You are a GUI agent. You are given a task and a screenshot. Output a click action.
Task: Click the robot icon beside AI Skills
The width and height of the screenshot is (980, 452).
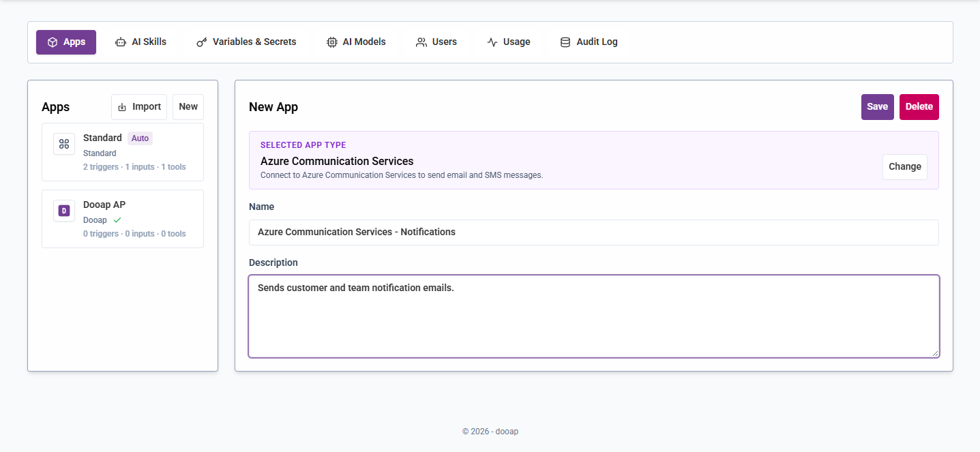[121, 42]
